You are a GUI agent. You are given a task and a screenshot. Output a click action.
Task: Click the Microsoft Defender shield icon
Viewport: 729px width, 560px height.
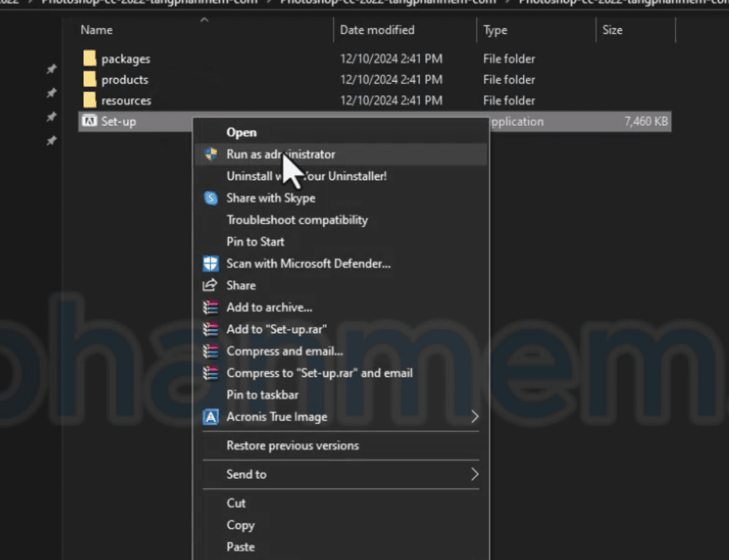[210, 263]
